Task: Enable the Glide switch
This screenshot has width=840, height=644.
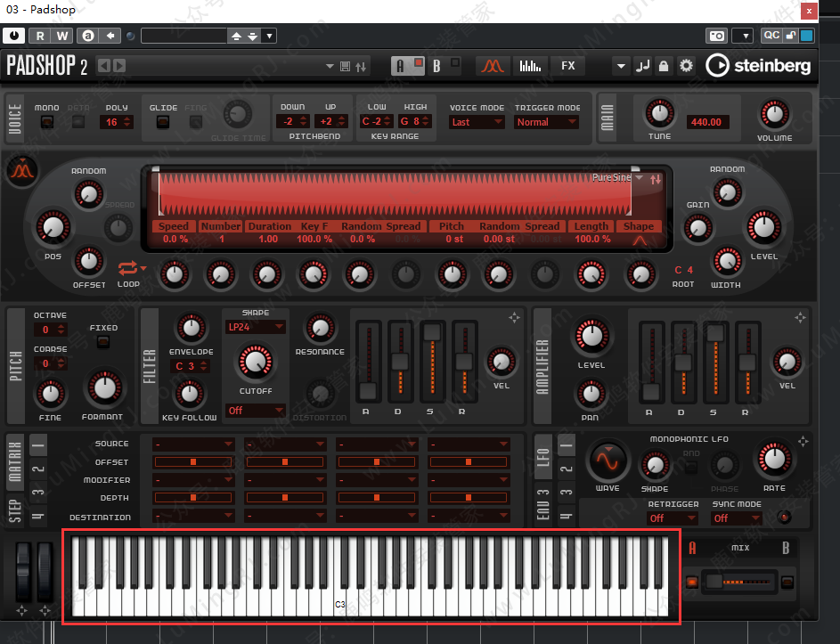Action: [163, 122]
